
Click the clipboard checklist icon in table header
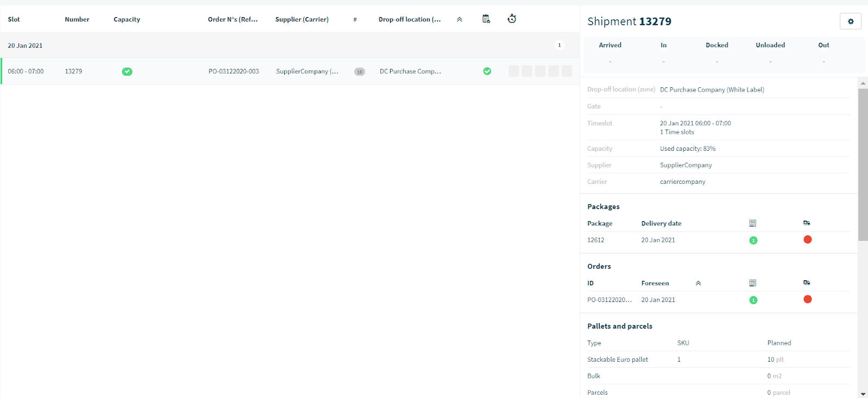pos(486,19)
